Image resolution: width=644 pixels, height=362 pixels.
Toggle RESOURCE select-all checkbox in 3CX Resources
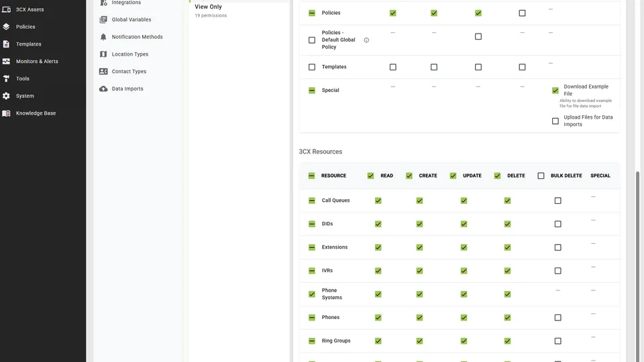311,176
